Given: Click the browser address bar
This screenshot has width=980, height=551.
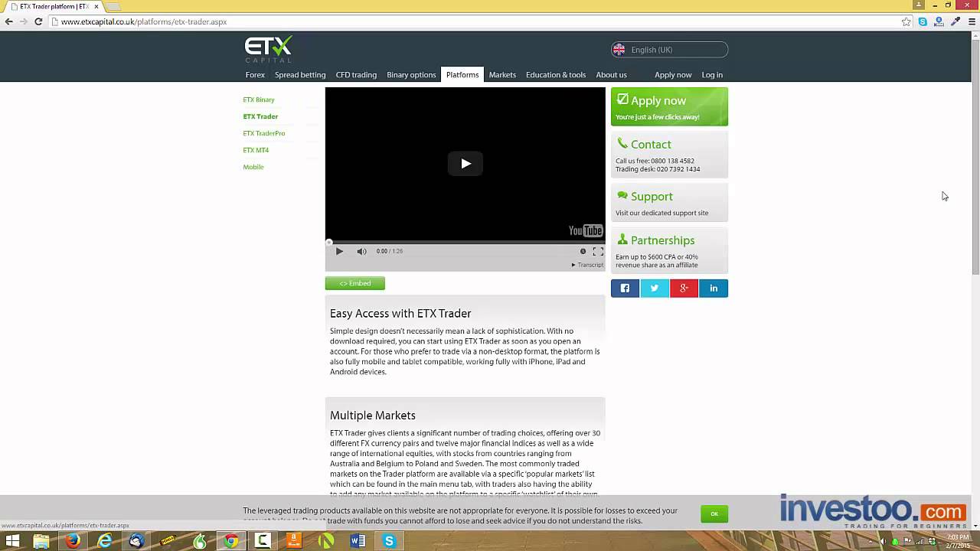Looking at the screenshot, I should 475,21.
